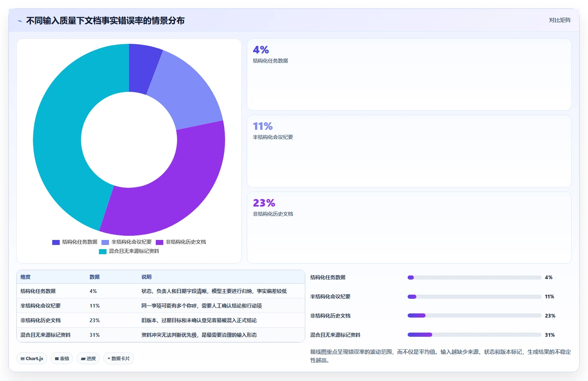Screen dimensions: 588x381
Task: Select the 半结构化会议纪要 table row cell
Action: pos(41,306)
